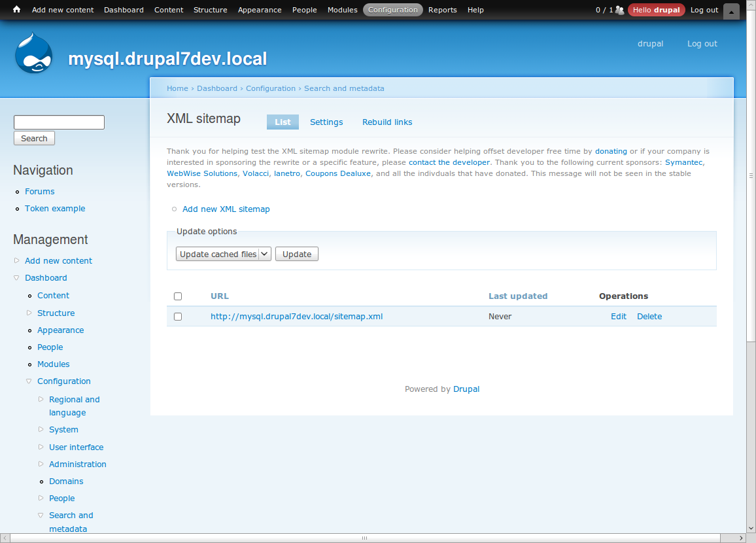Click the contact the developer link
The image size is (756, 543).
coord(449,162)
